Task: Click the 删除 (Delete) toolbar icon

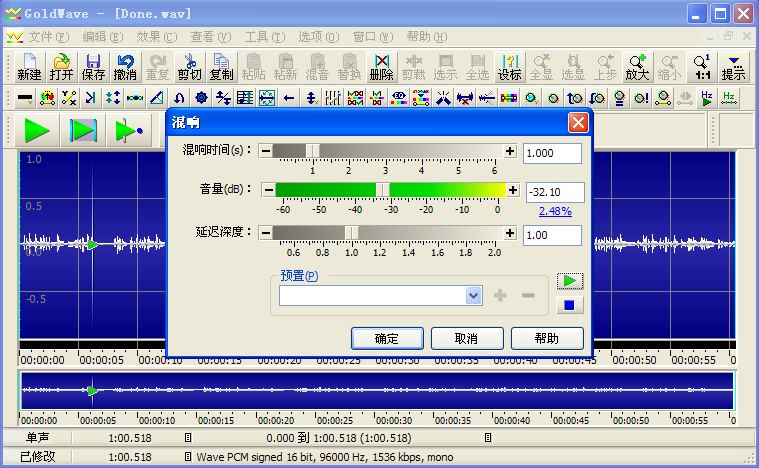Action: coord(381,67)
